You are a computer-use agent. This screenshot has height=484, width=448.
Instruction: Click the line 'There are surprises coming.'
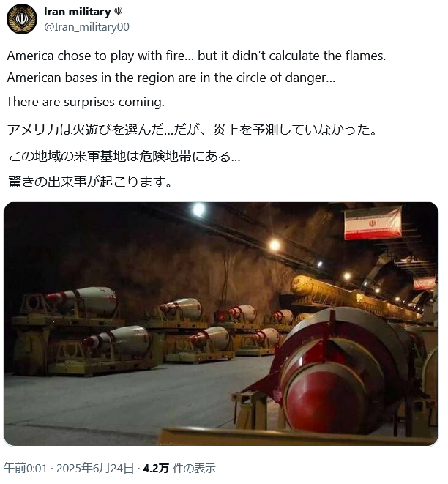pyautogui.click(x=86, y=102)
